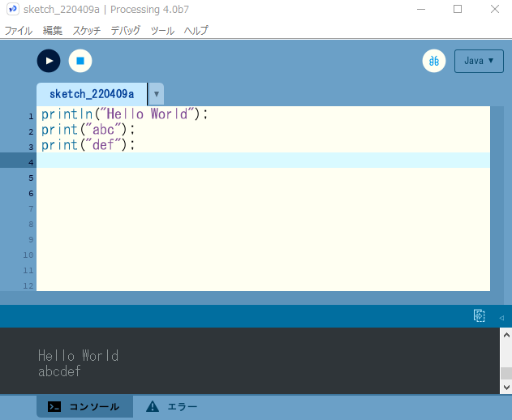Switch to the コンソール tab

coord(84,407)
